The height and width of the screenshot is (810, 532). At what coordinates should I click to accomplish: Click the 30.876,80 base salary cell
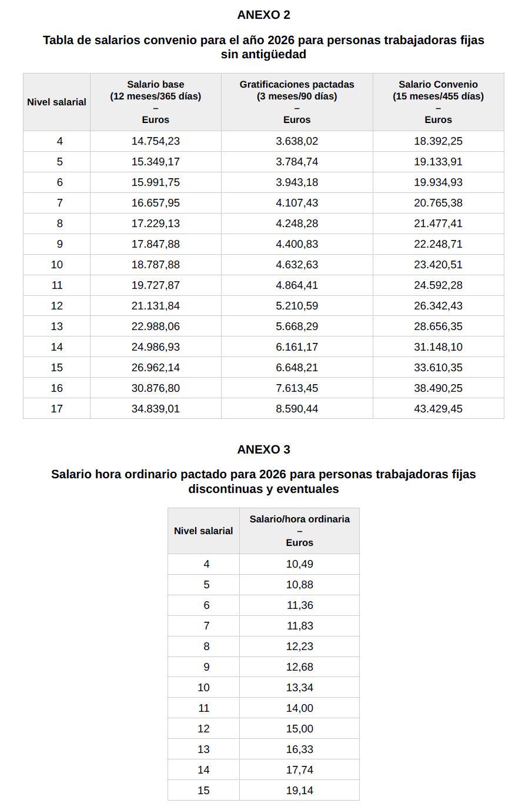tap(155, 388)
